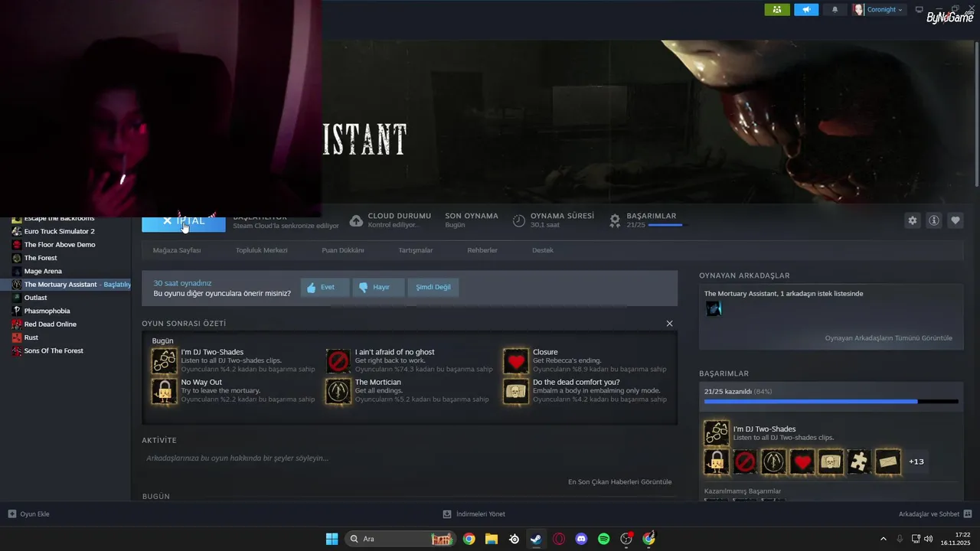Open the Windows Start menu
The image size is (980, 551).
(332, 539)
